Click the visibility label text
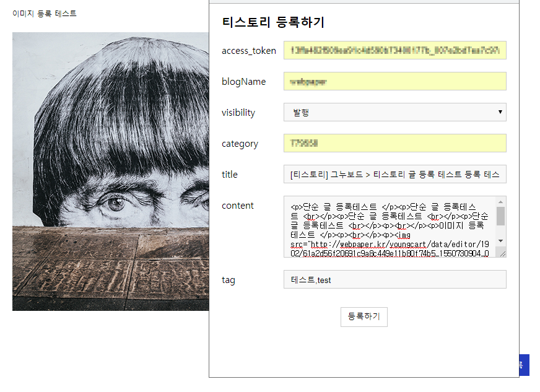Screen dimensions: 540x392 (238, 113)
